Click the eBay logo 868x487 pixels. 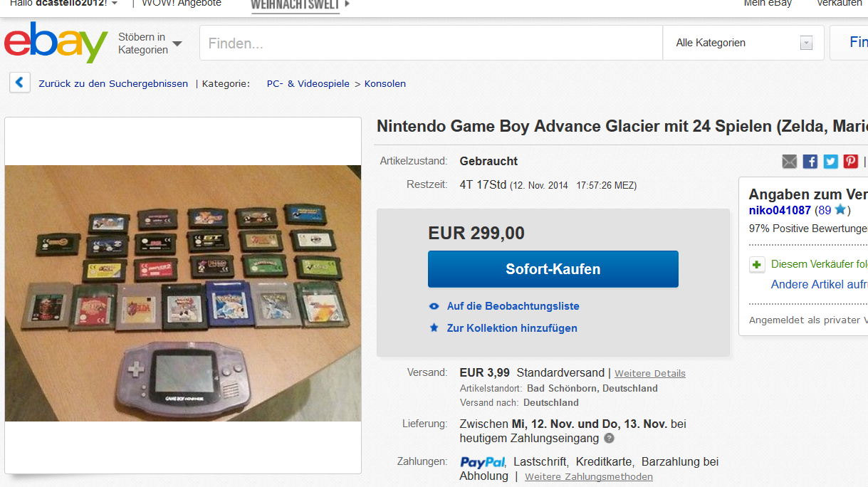[56, 43]
